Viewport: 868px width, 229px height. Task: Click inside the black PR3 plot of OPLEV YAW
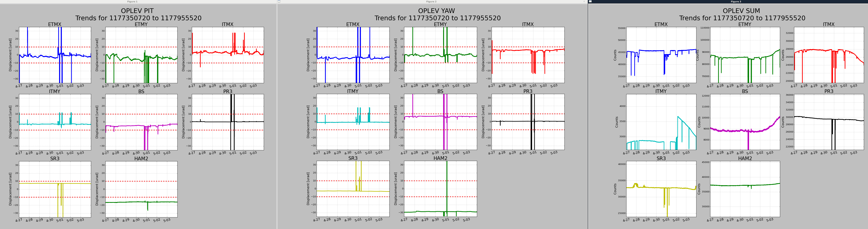(528, 122)
